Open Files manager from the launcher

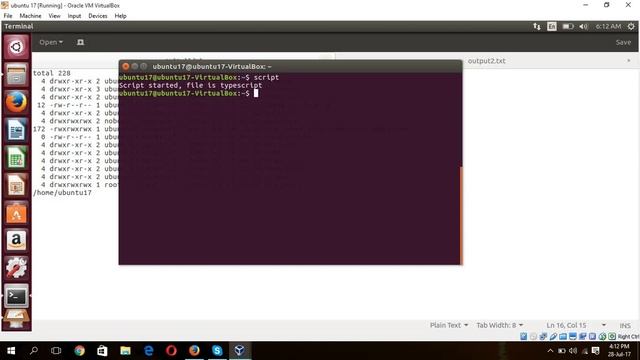(x=16, y=75)
